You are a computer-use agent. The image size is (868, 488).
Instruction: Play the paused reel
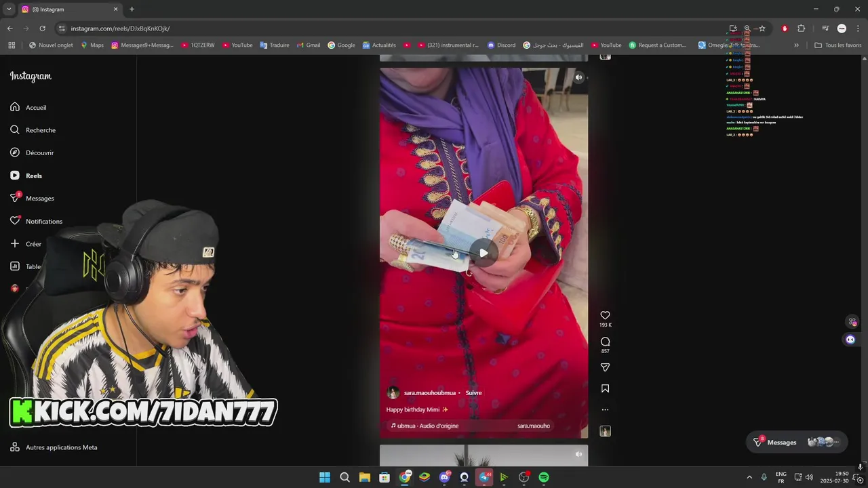484,253
